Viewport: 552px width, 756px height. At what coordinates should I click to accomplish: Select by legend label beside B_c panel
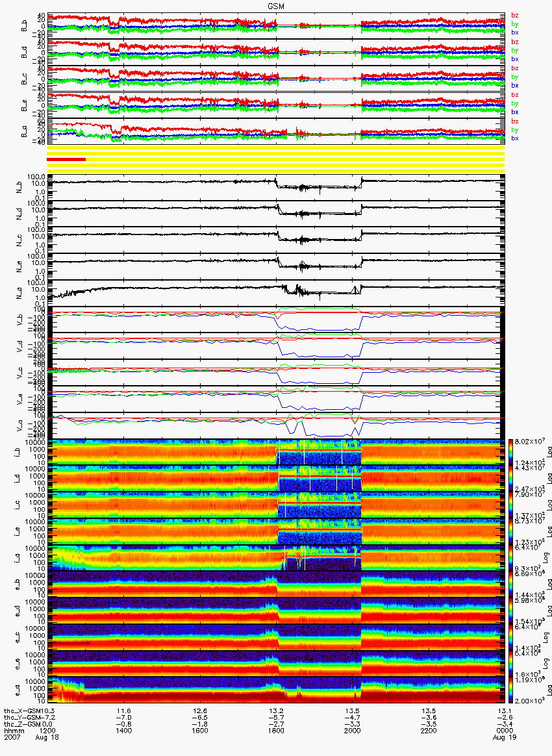[x=515, y=77]
